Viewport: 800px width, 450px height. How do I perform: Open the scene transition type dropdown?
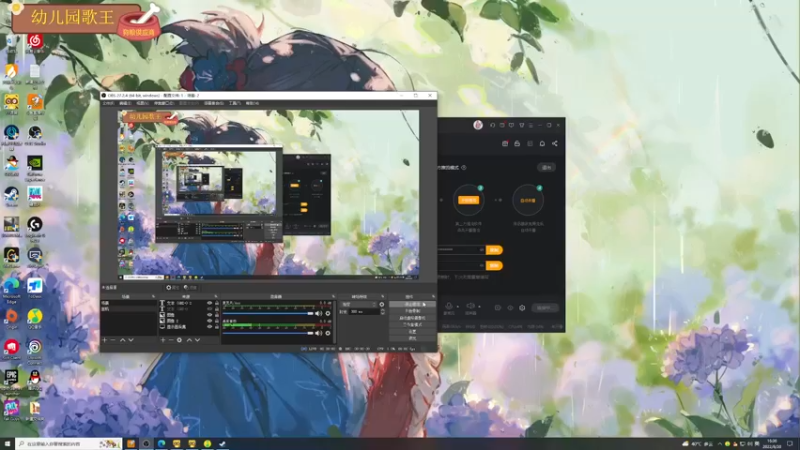point(359,305)
